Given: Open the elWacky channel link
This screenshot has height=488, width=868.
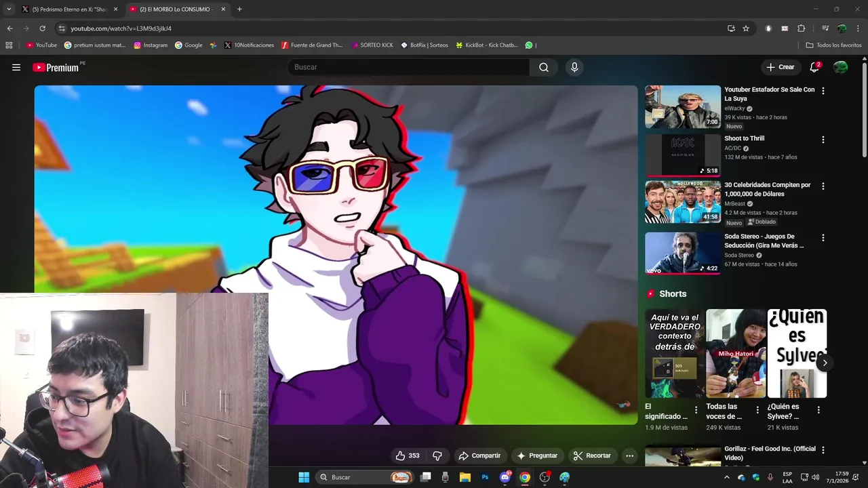Looking at the screenshot, I should (734, 108).
